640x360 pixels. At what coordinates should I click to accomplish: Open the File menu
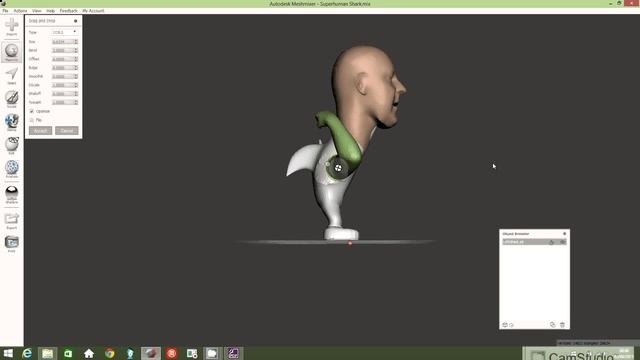[x=5, y=11]
